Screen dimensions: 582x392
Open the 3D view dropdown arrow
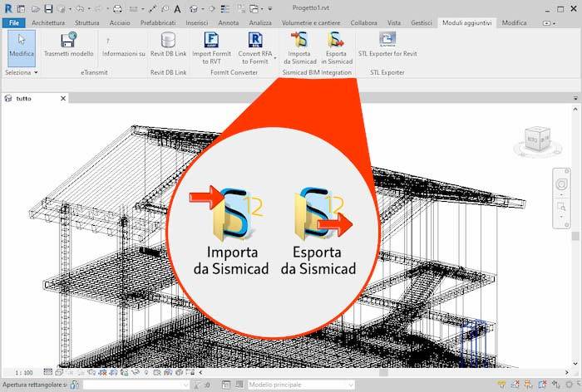coord(203,8)
